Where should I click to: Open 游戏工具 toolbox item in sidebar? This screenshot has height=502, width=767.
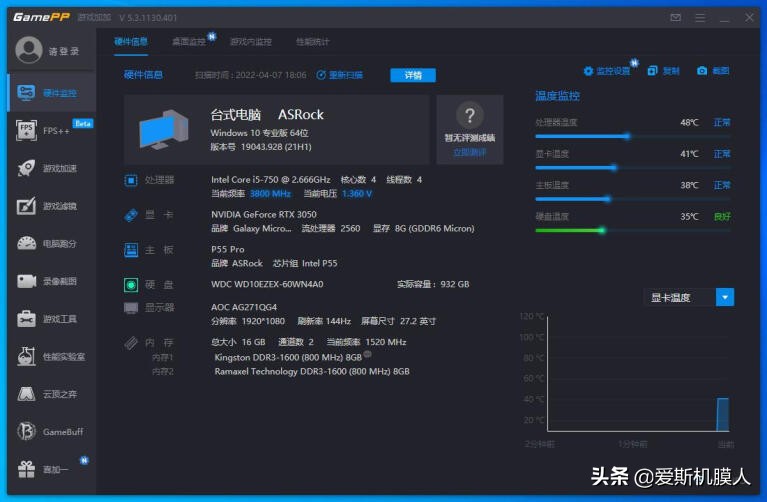tap(52, 319)
